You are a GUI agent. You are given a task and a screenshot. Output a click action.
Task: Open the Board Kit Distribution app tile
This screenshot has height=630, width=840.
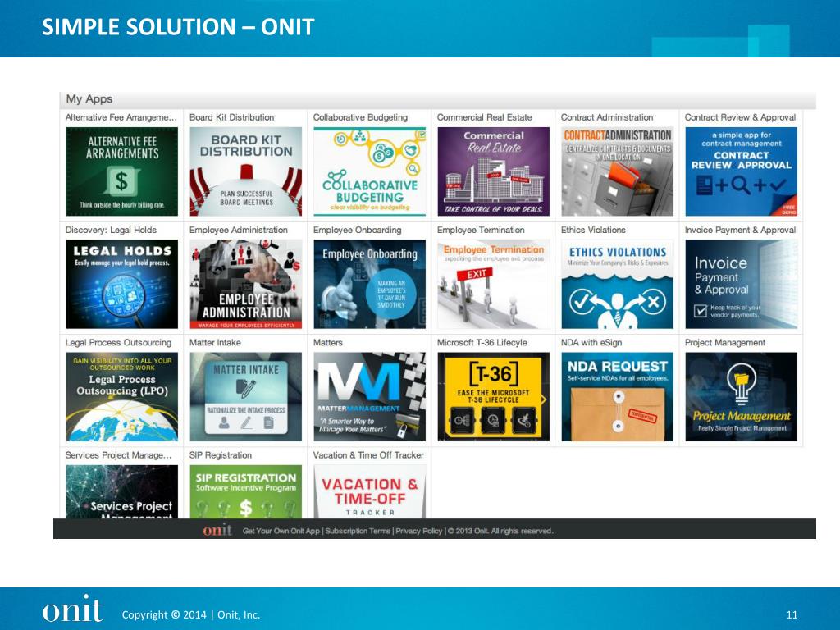[x=246, y=171]
